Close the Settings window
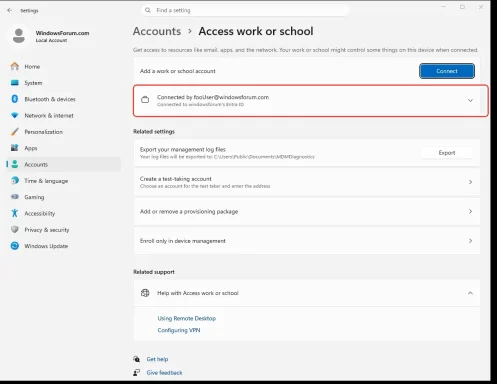 click(x=481, y=7)
